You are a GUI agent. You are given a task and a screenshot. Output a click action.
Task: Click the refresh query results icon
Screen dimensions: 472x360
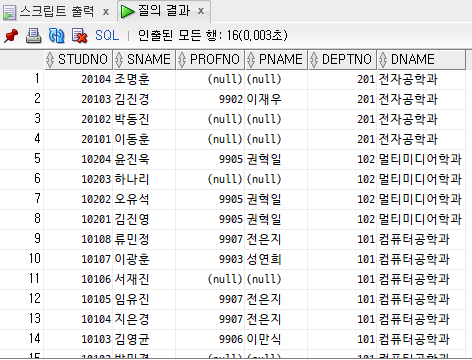coord(56,35)
